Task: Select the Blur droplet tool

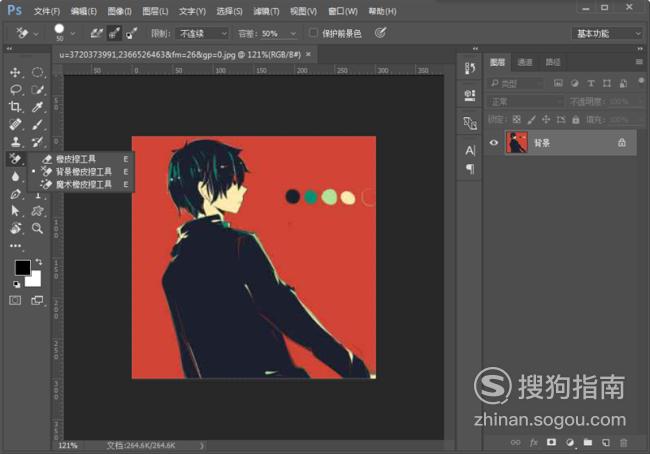Action: click(15, 176)
